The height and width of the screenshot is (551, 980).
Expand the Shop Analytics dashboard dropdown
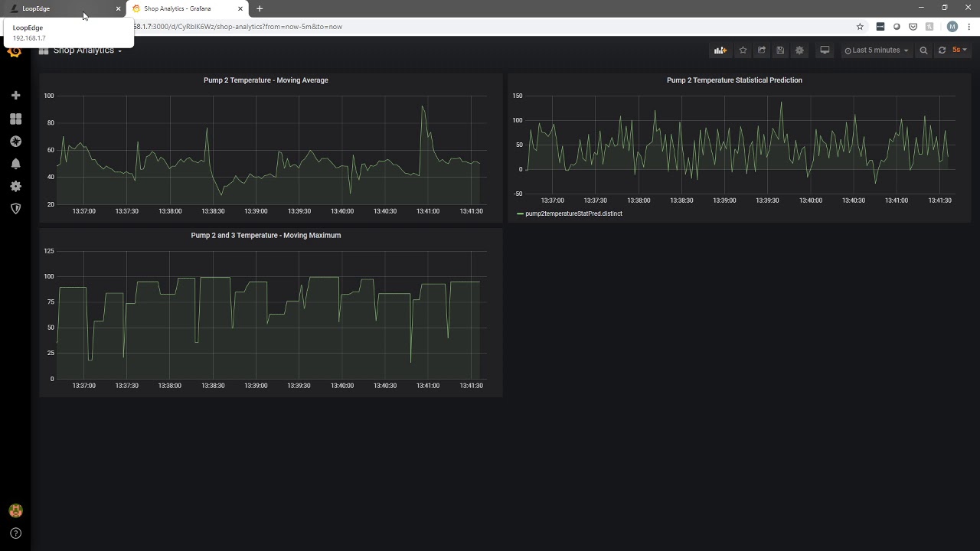tap(87, 51)
